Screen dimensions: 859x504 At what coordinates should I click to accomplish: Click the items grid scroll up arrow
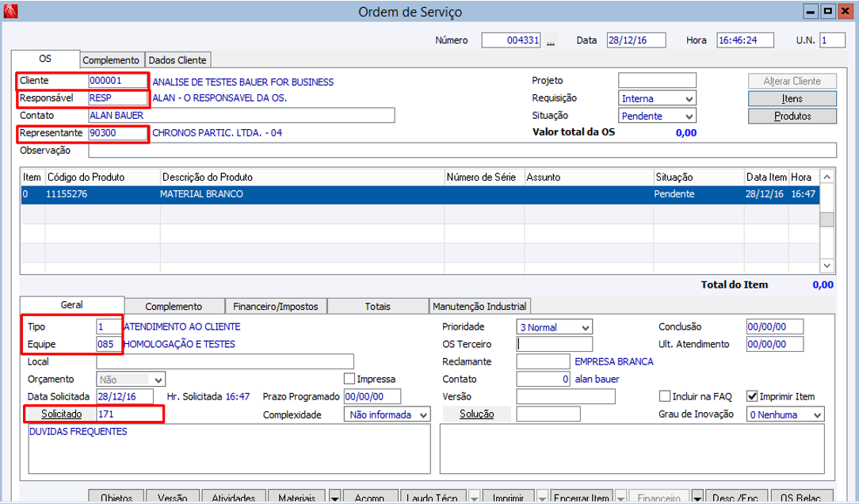tap(827, 177)
